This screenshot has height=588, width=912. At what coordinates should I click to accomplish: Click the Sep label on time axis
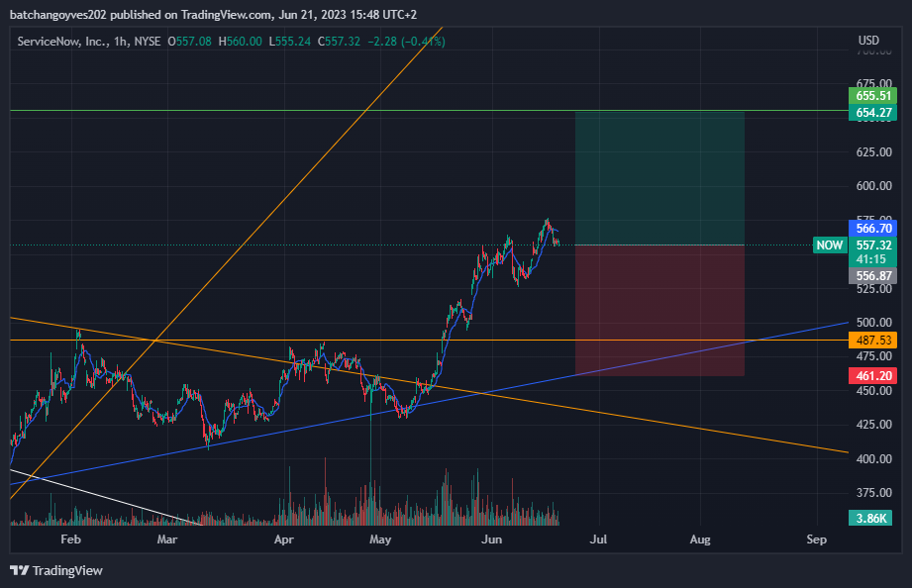click(817, 539)
